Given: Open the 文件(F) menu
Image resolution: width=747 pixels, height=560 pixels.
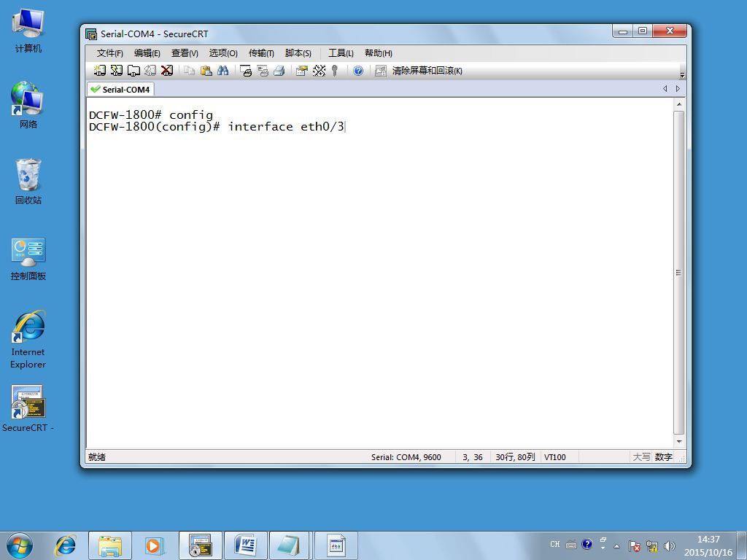Looking at the screenshot, I should pos(109,52).
